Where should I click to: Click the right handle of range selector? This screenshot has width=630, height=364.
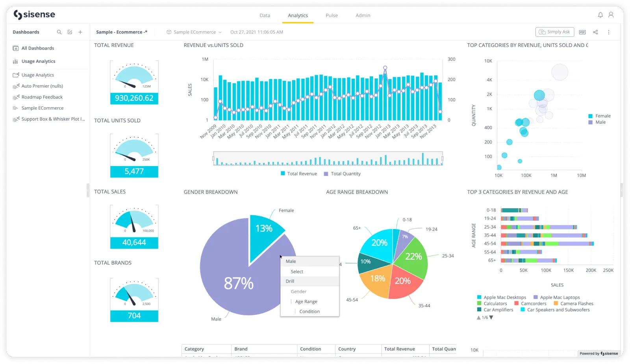click(442, 159)
